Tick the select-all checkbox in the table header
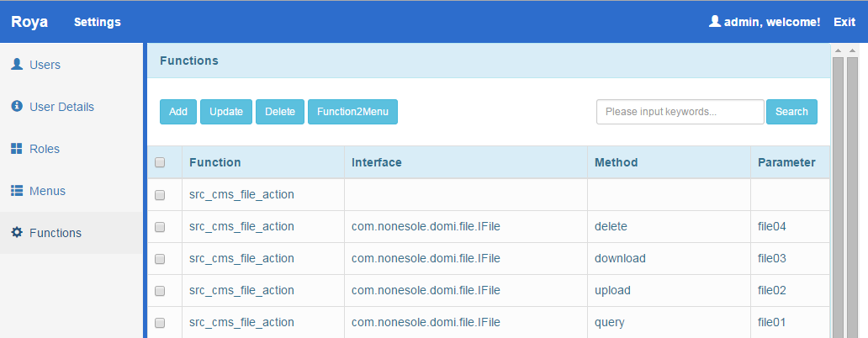Image resolution: width=868 pixels, height=338 pixels. pyautogui.click(x=160, y=162)
